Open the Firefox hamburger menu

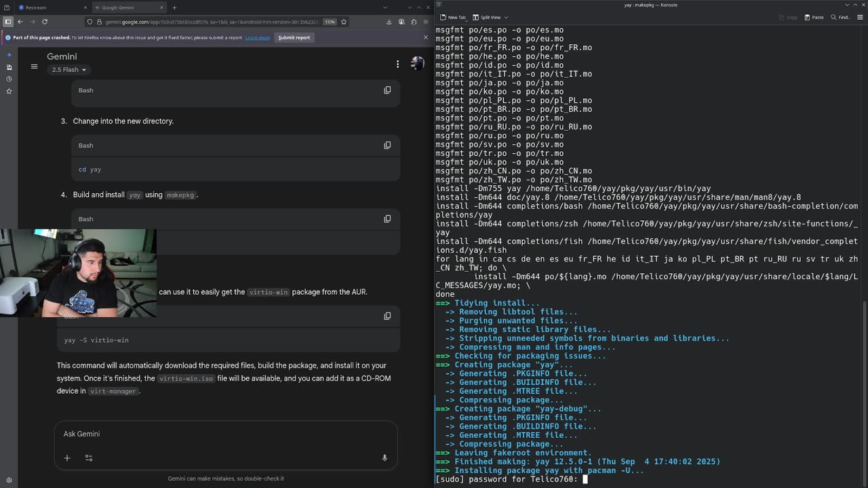pos(426,22)
